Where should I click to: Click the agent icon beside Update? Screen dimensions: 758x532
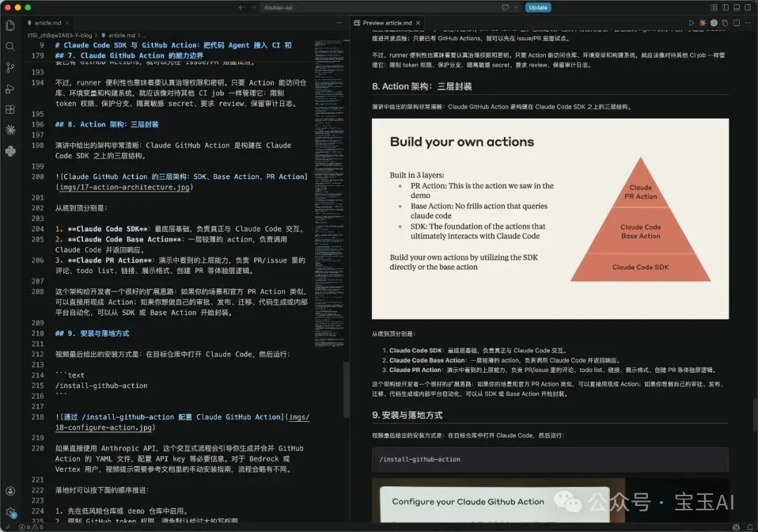coord(505,7)
